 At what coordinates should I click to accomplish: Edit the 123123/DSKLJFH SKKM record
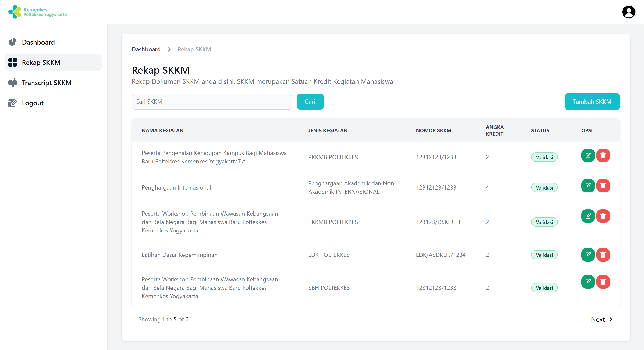(x=587, y=216)
